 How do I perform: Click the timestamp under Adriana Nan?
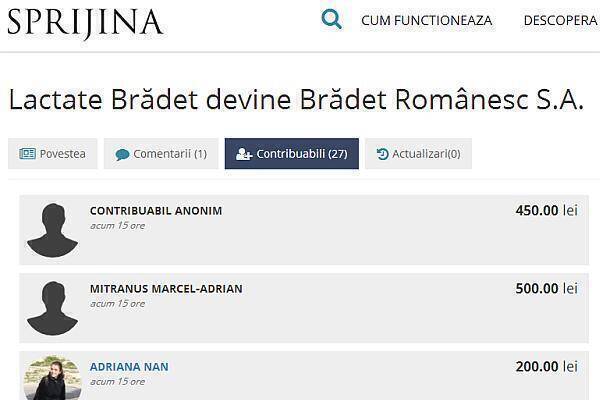(117, 382)
